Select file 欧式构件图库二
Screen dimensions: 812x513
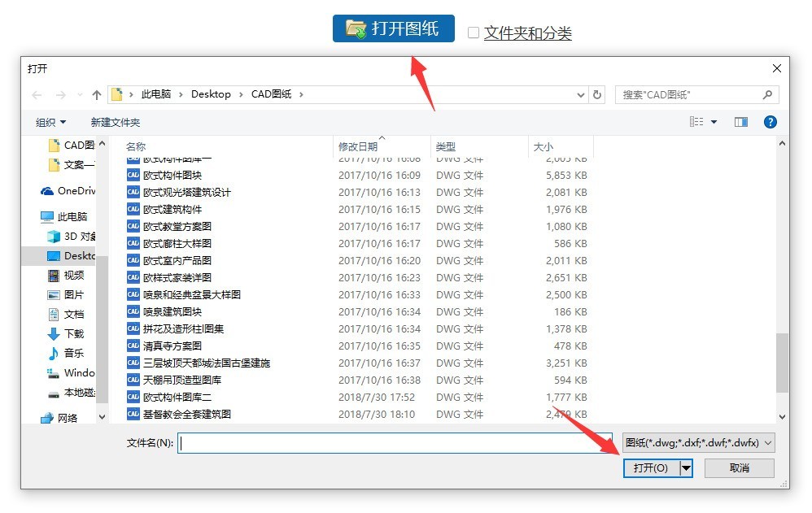click(x=177, y=397)
